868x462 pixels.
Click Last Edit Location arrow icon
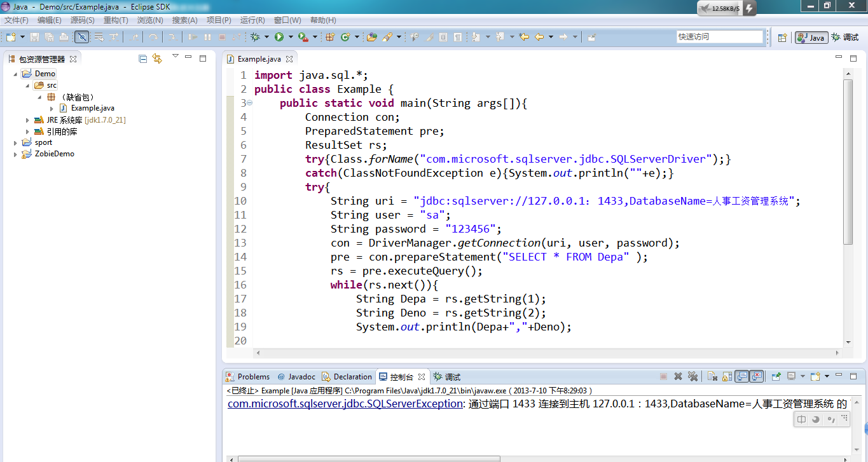tap(524, 37)
